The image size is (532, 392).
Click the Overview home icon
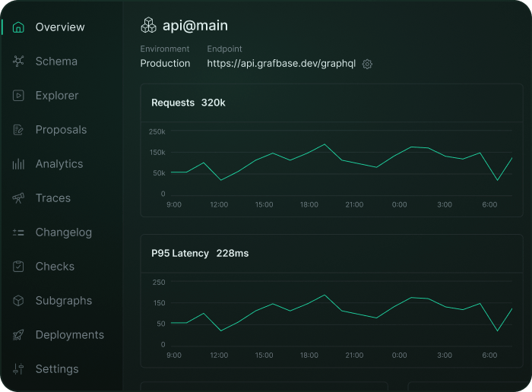[18, 27]
